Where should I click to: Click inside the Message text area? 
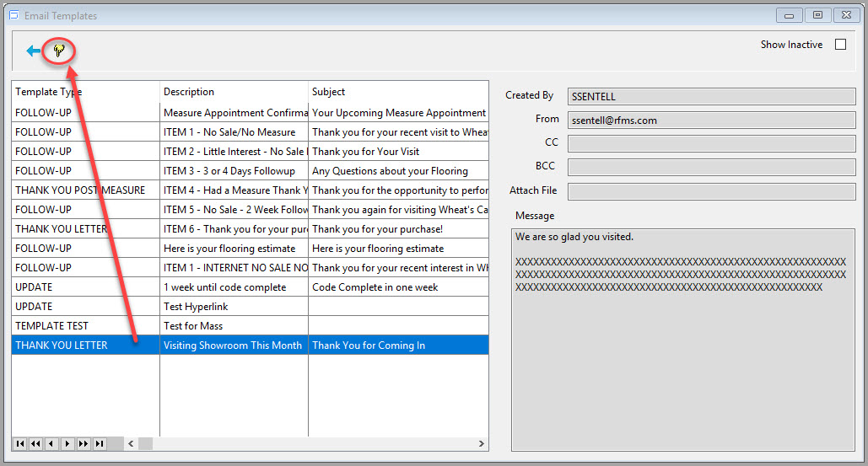(683, 340)
